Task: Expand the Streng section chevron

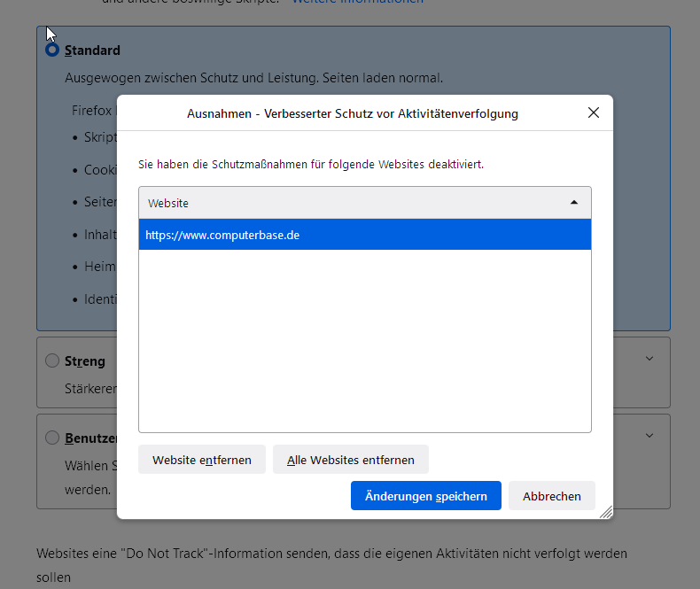Action: tap(649, 359)
